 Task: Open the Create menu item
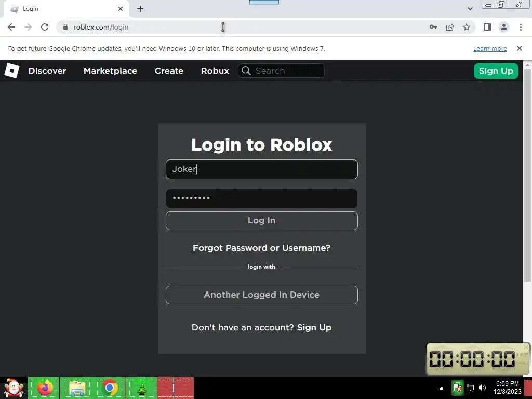(x=169, y=71)
